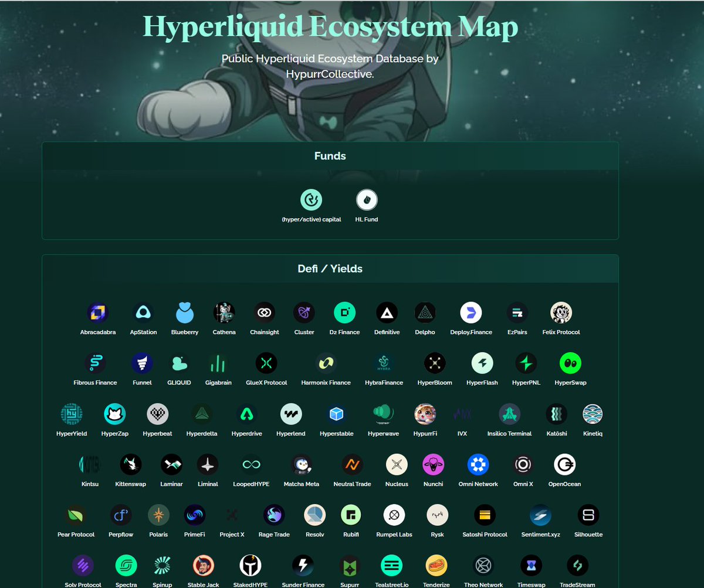Select the Pear Protocol leaf icon
The image size is (704, 588).
click(76, 515)
